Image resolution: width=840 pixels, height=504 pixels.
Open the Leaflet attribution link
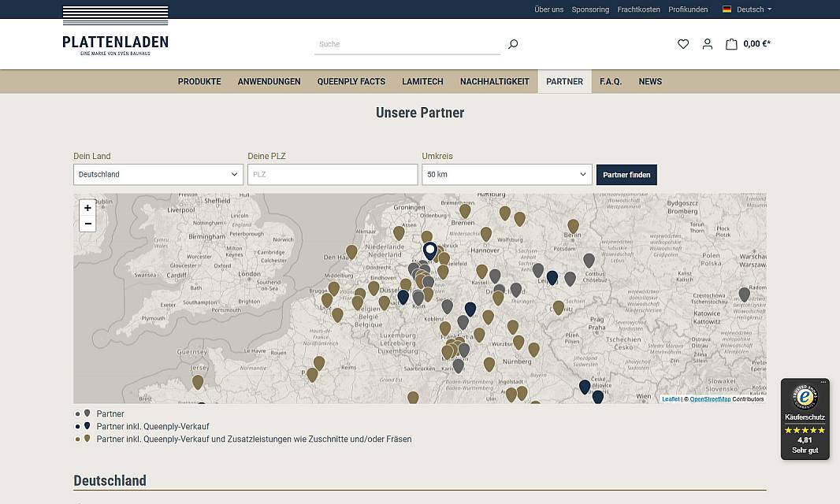pyautogui.click(x=671, y=399)
